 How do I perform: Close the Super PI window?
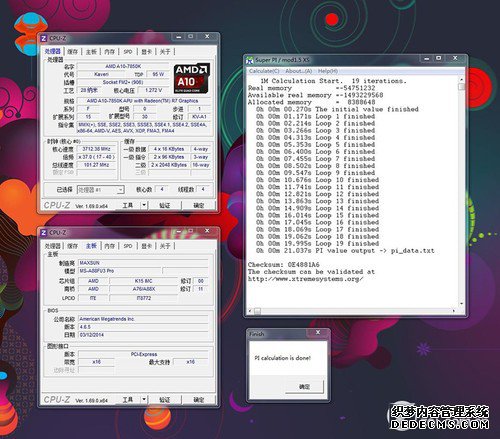tap(455, 58)
